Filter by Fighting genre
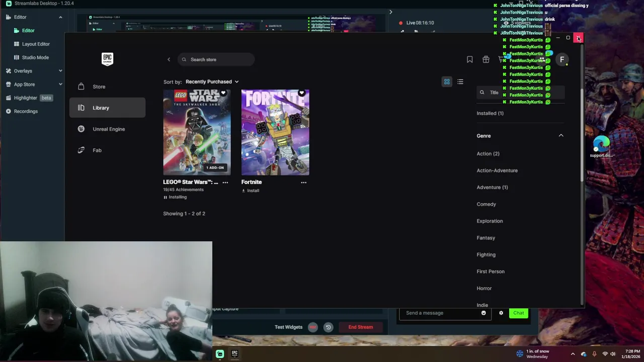 pos(486,255)
